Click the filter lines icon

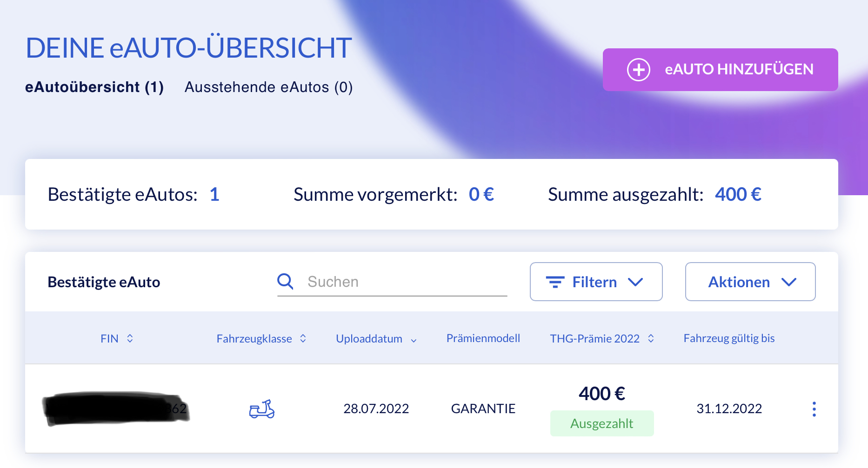(x=555, y=282)
